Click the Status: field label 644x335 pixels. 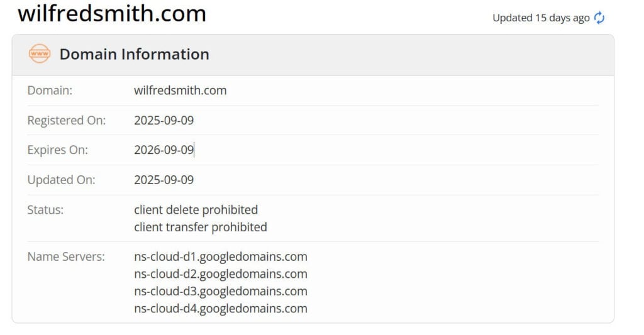45,210
